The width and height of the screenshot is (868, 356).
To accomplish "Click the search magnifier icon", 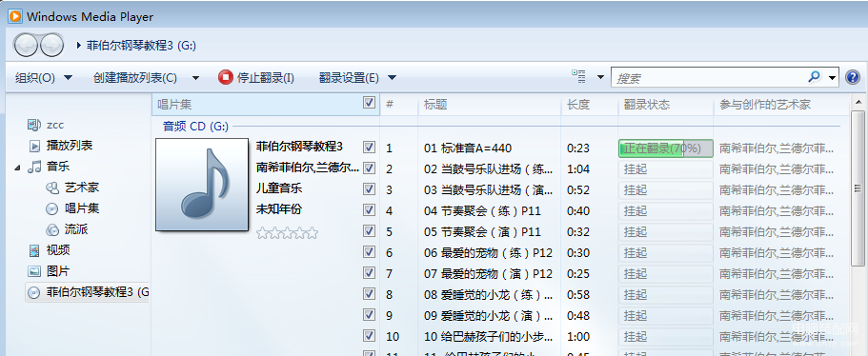I will tap(814, 77).
